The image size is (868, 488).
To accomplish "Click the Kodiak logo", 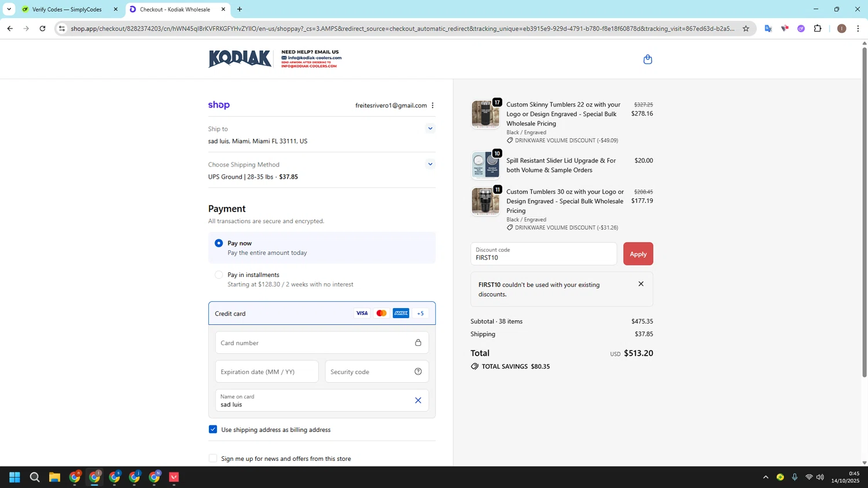I will (240, 58).
